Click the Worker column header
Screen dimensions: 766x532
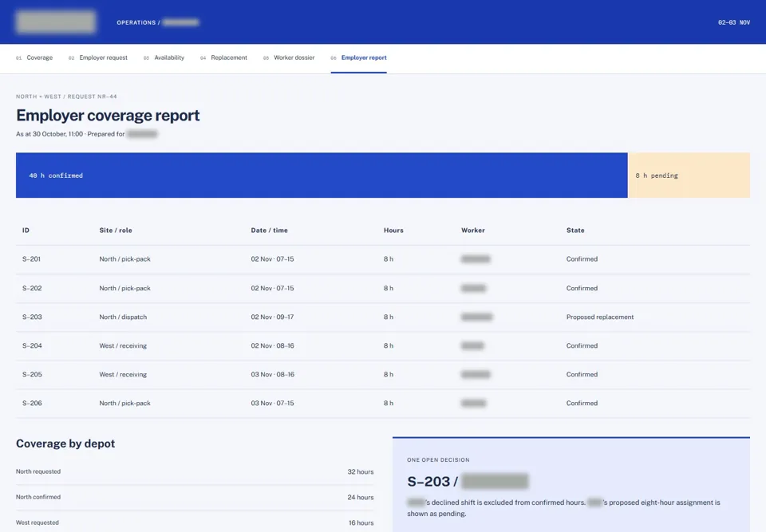tap(473, 230)
